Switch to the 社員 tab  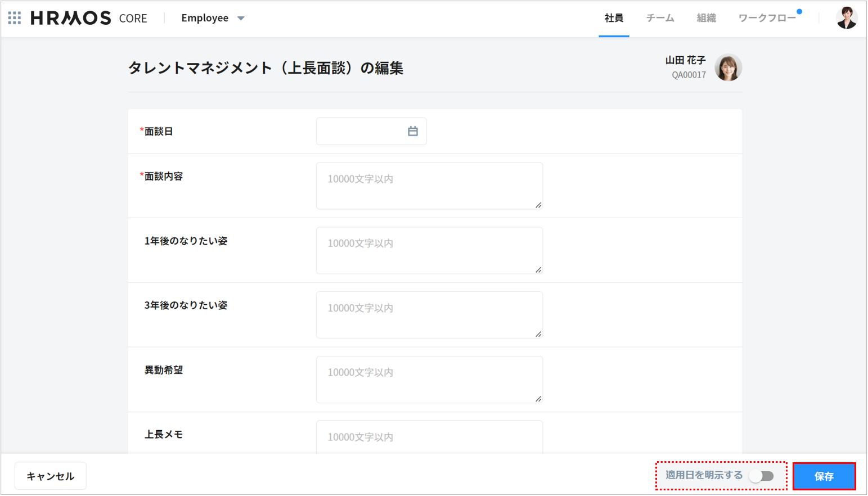point(613,18)
